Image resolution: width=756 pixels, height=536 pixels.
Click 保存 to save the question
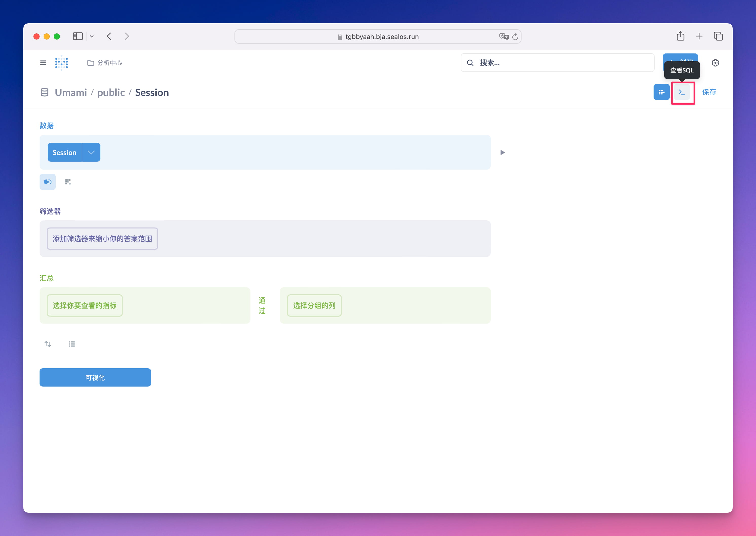709,92
